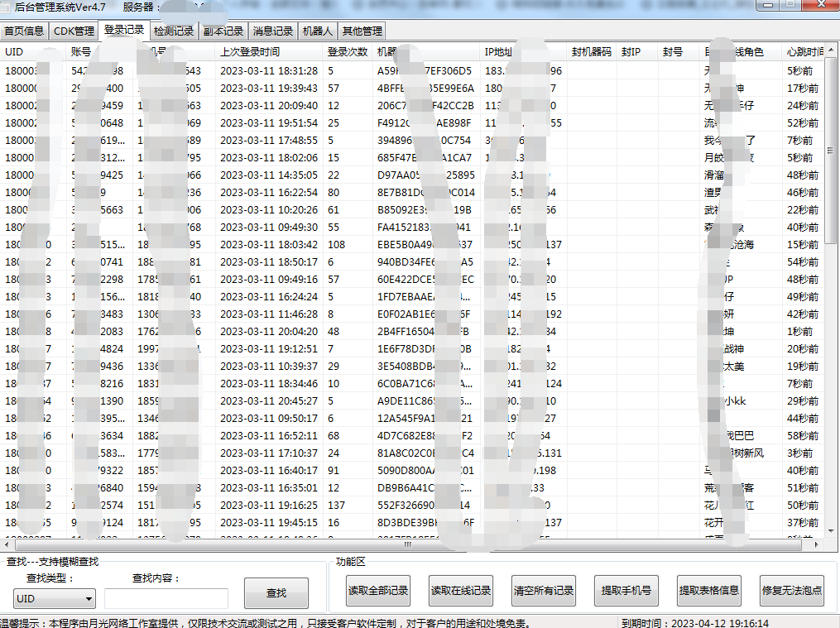Click the horizontal scrollbar left arrow
This screenshot has width=840, height=628.
coord(7,545)
